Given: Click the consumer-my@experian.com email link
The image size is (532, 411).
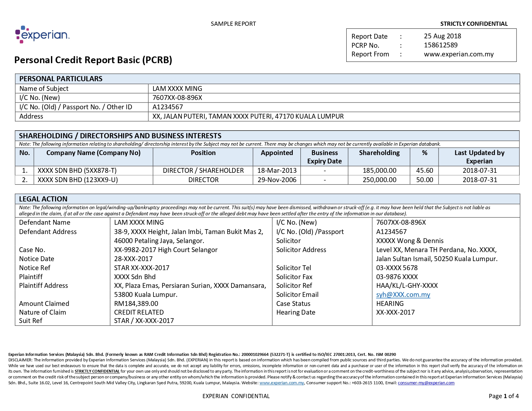Looking at the screenshot, I should pos(426,383).
